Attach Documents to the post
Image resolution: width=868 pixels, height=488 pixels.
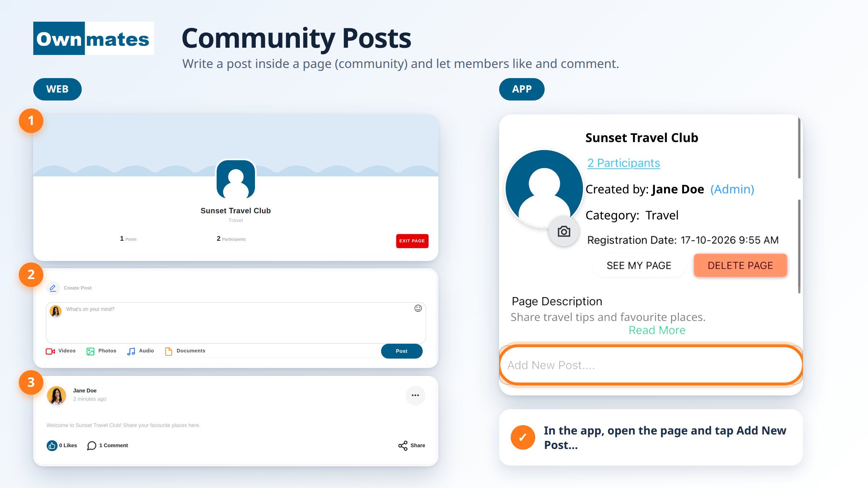pyautogui.click(x=185, y=351)
